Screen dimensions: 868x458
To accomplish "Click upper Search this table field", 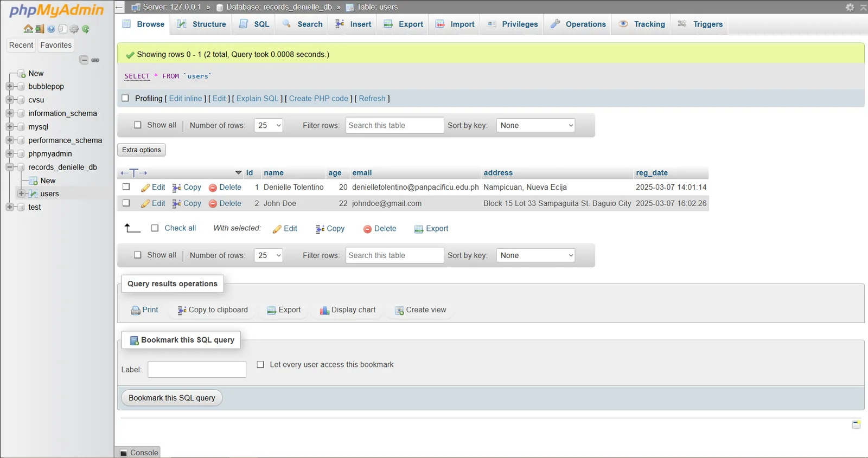I will click(395, 125).
